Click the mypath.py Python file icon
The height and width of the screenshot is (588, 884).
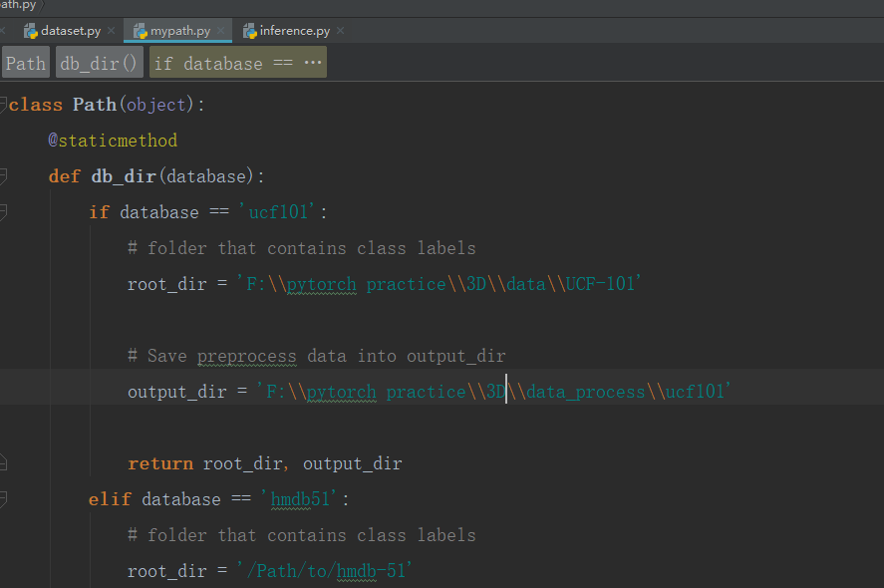click(140, 31)
